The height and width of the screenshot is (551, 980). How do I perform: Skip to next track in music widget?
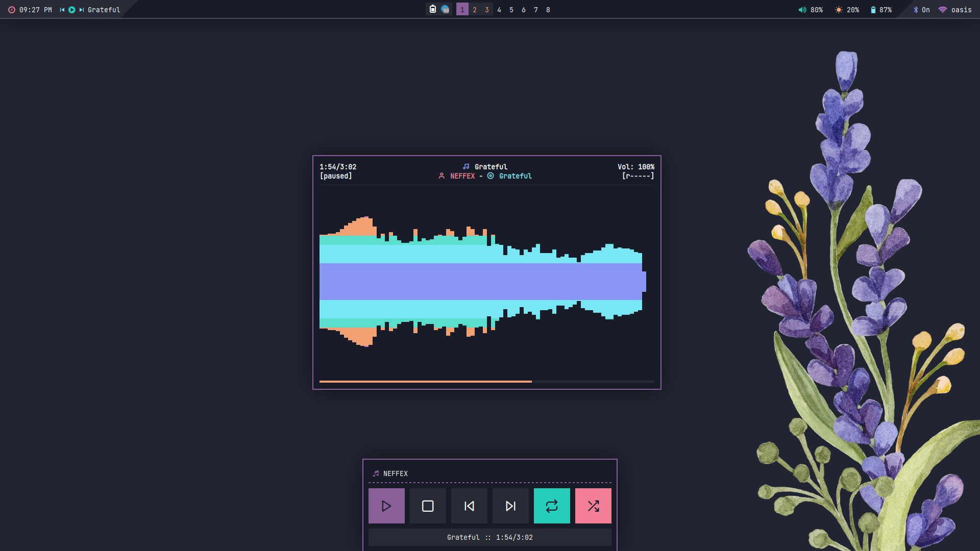[510, 506]
